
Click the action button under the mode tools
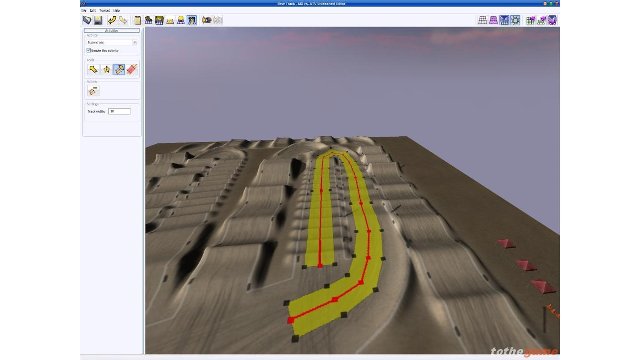click(93, 91)
